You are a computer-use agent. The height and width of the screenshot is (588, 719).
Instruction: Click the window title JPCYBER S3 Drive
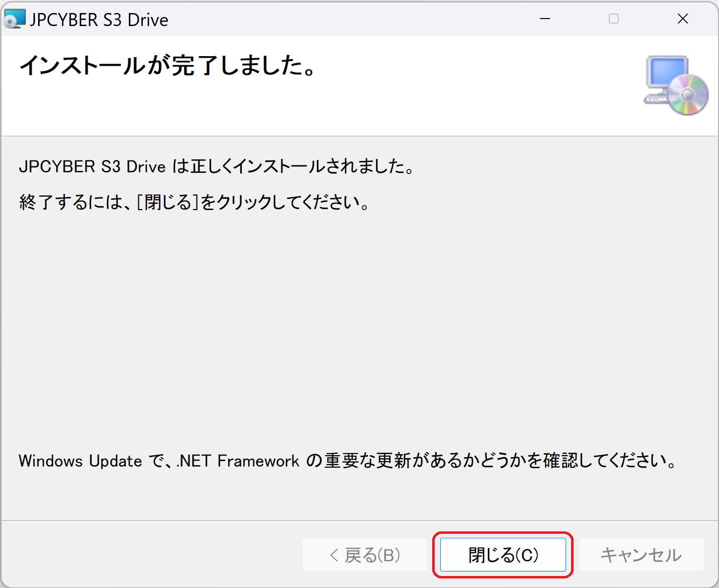coord(99,20)
